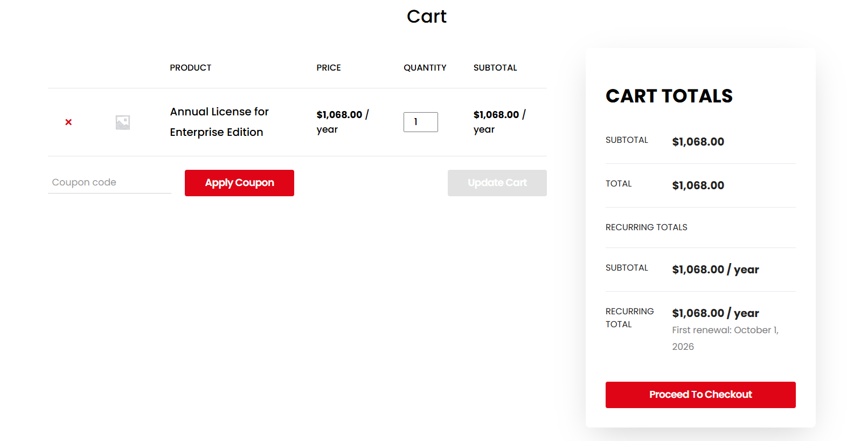Image resolution: width=868 pixels, height=441 pixels.
Task: Click the product placeholder thumbnail image
Action: [x=123, y=122]
